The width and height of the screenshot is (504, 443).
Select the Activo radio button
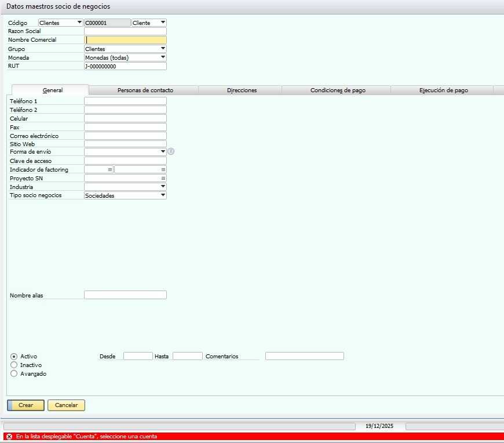pos(14,356)
